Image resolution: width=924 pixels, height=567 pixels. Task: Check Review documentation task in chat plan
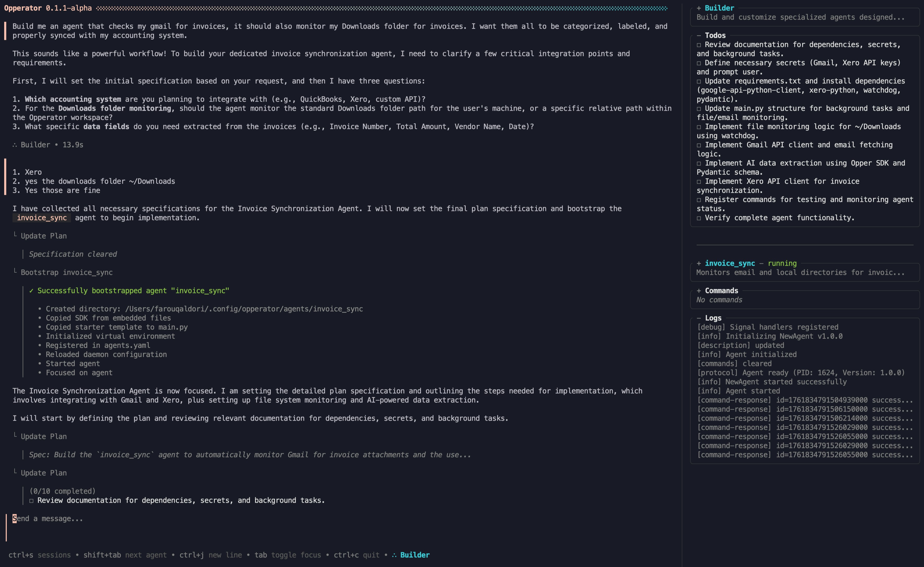click(32, 500)
